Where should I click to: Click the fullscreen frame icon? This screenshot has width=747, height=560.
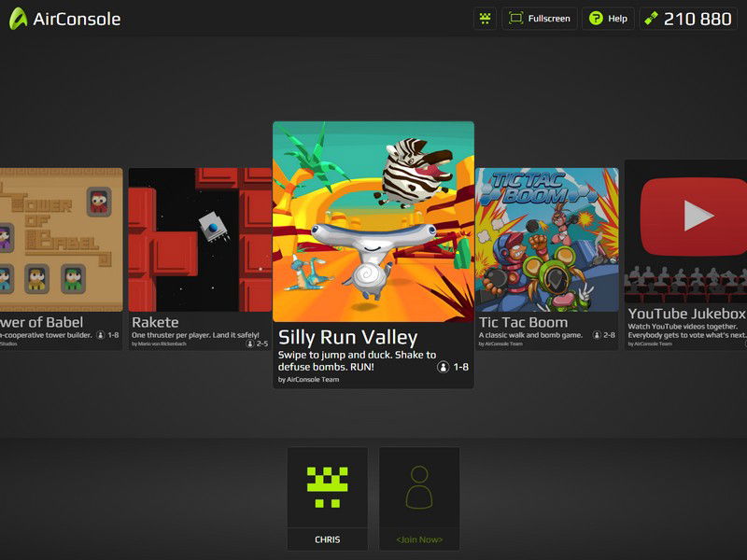(x=516, y=19)
